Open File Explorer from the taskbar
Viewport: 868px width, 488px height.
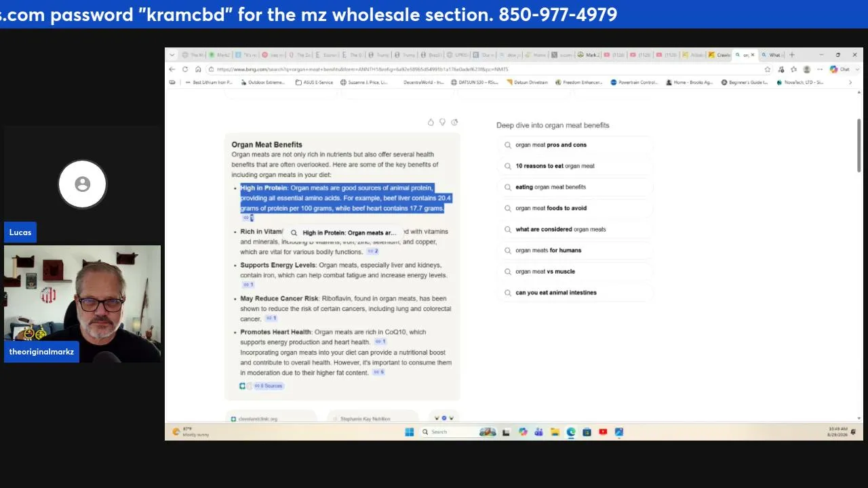(555, 432)
